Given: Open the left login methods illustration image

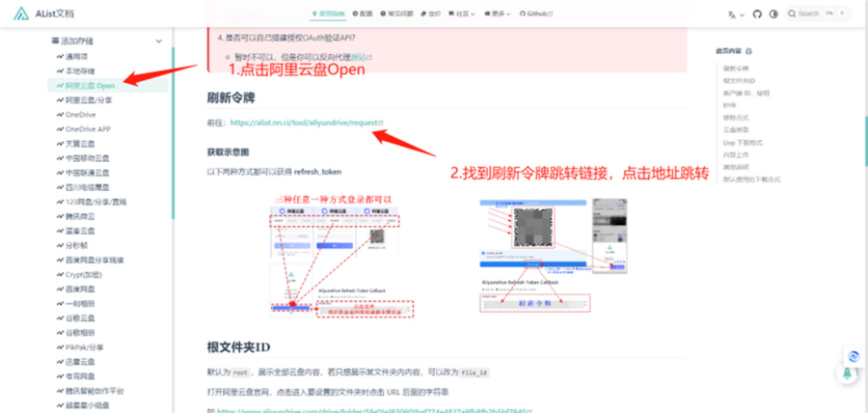Looking at the screenshot, I should tap(342, 257).
